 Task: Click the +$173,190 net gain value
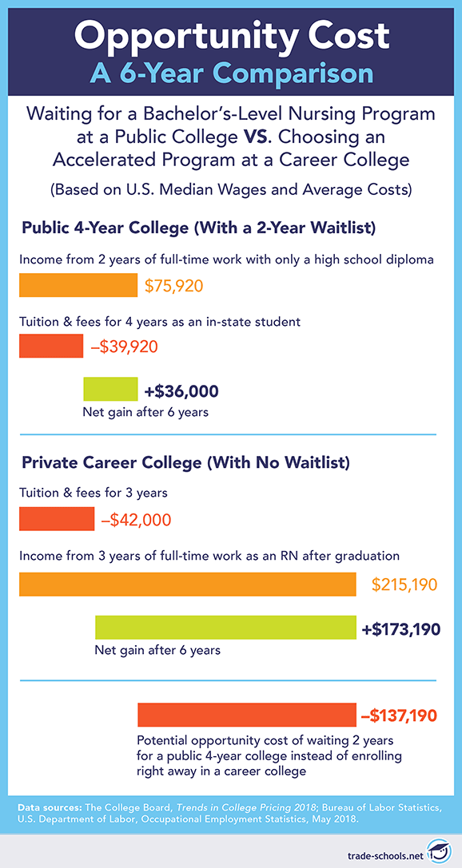(x=401, y=629)
